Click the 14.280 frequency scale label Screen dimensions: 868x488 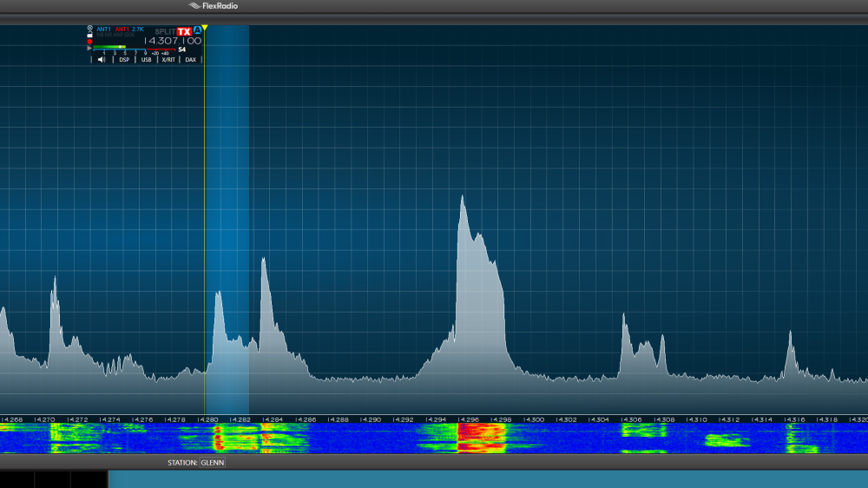click(x=207, y=420)
